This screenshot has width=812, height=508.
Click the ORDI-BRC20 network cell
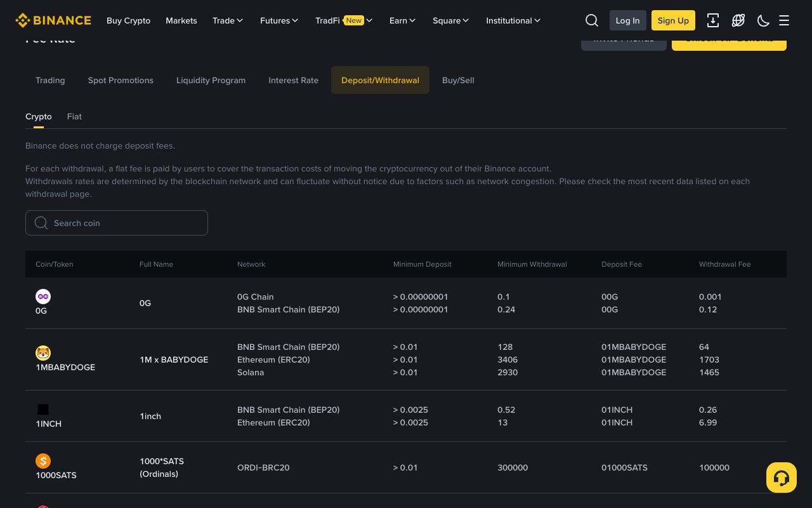click(263, 467)
